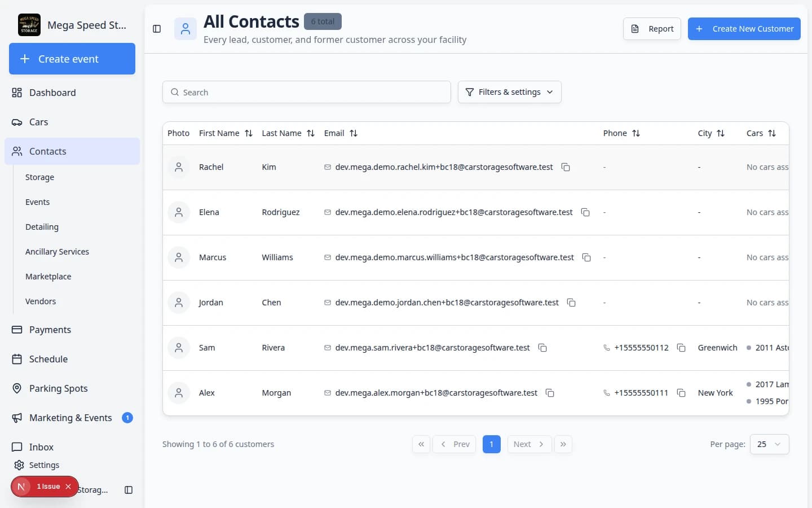Click Rachel Kim's photo avatar
This screenshot has height=508, width=812.
179,167
